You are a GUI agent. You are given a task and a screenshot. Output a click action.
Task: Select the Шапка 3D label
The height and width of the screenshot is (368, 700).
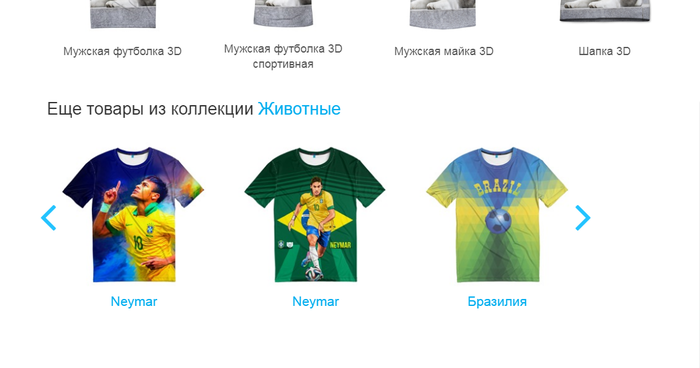(x=604, y=51)
